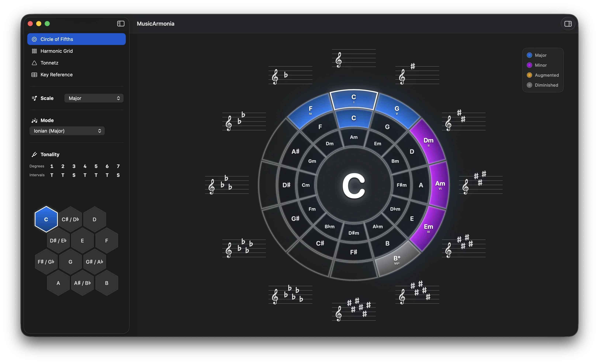Click the six-sharps key signature staff

pyautogui.click(x=354, y=310)
